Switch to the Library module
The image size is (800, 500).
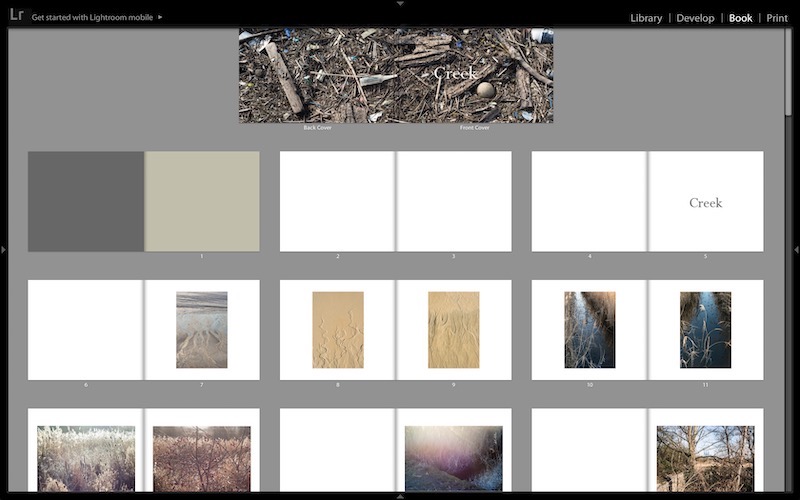click(x=646, y=18)
